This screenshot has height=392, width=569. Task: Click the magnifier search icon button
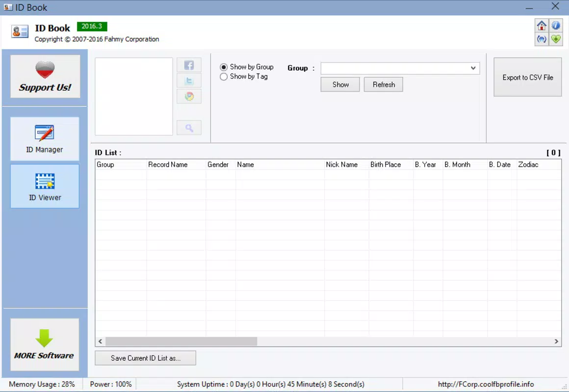coord(189,127)
